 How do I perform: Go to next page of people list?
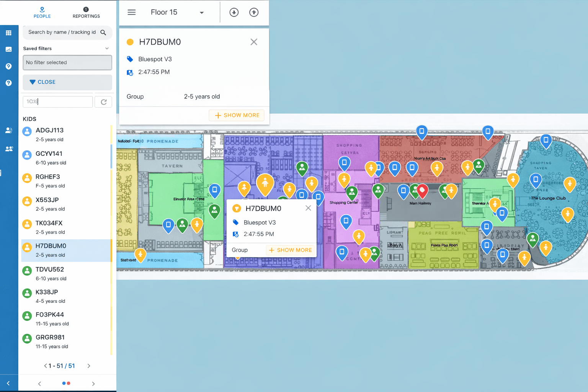[x=89, y=366]
